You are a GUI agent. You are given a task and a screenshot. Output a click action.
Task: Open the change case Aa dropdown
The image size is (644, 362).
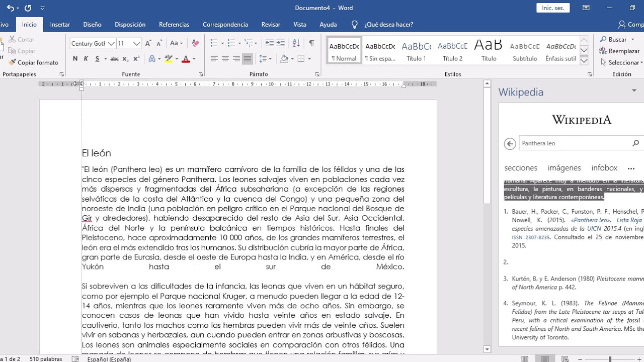click(177, 44)
